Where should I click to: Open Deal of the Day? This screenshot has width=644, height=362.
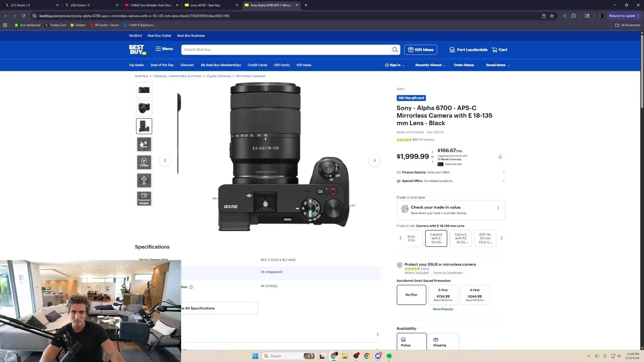(162, 65)
